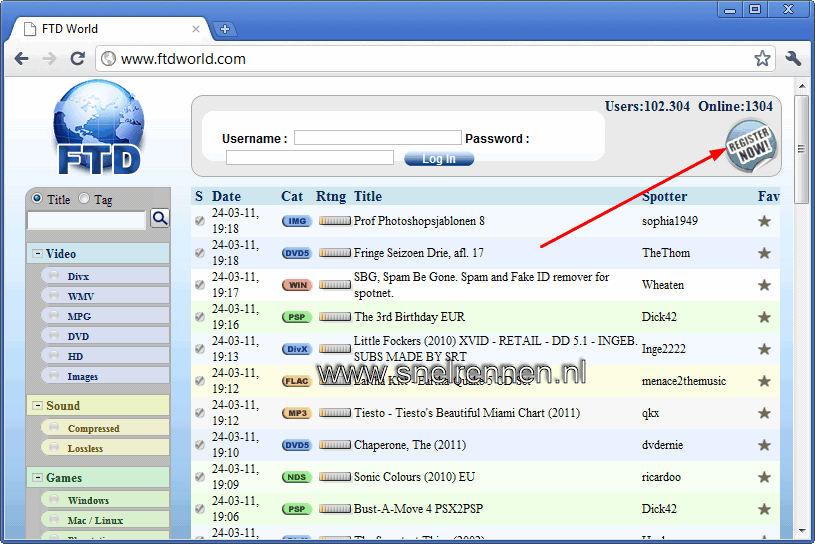Select the Title search radio button

[x=37, y=198]
